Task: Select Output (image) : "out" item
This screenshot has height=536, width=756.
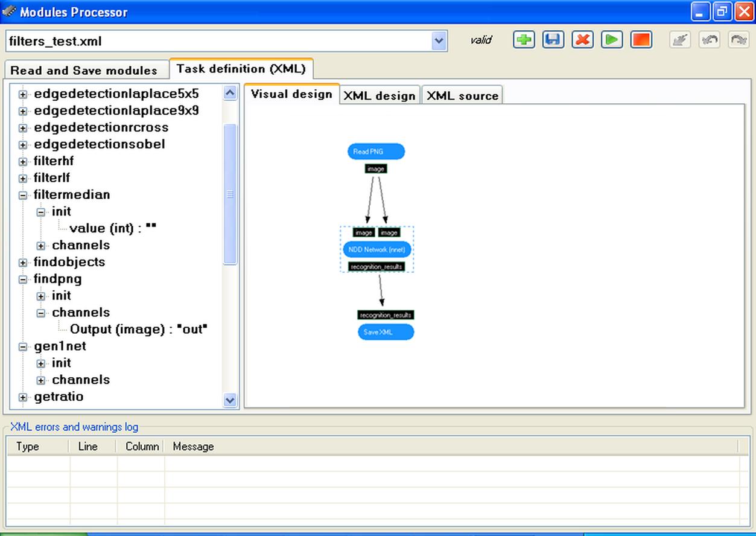Action: [x=139, y=329]
